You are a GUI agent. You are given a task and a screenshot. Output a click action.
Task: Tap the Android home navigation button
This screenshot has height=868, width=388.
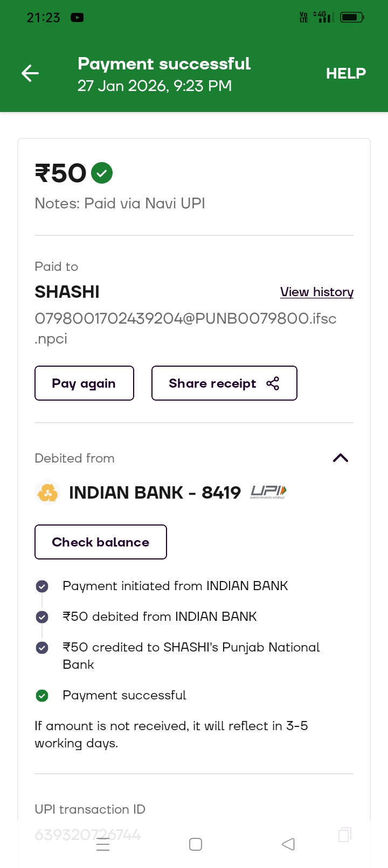[x=196, y=844]
